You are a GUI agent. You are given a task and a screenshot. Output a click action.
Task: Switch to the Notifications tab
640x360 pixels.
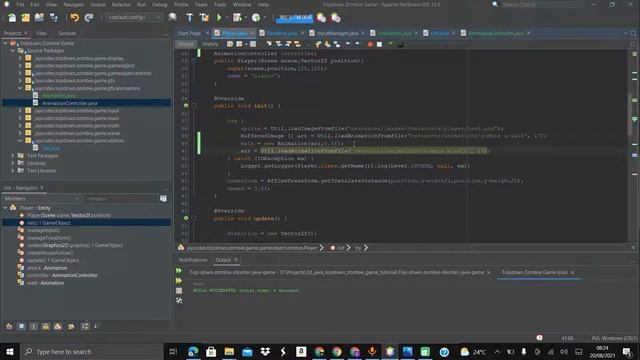tap(193, 260)
